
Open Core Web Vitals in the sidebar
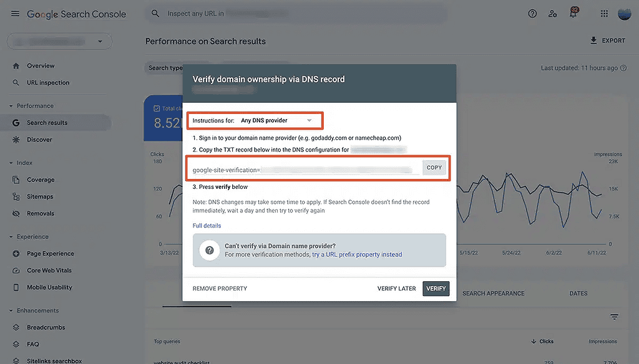[x=49, y=271]
